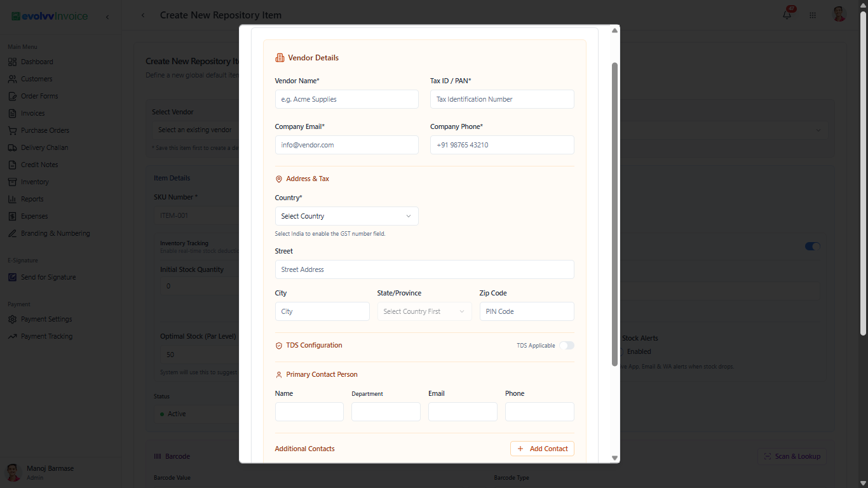Image resolution: width=868 pixels, height=488 pixels.
Task: Click the Reports chart icon
Action: tap(12, 199)
